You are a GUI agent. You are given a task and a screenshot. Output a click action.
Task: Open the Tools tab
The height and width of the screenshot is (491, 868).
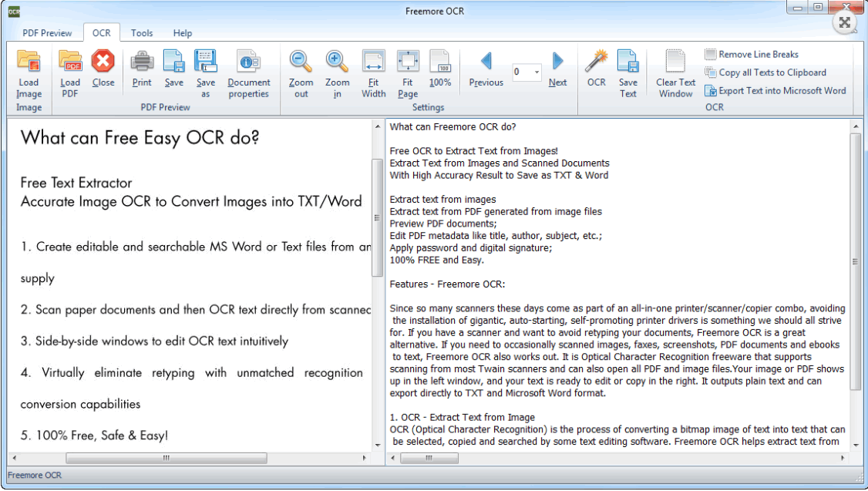142,33
